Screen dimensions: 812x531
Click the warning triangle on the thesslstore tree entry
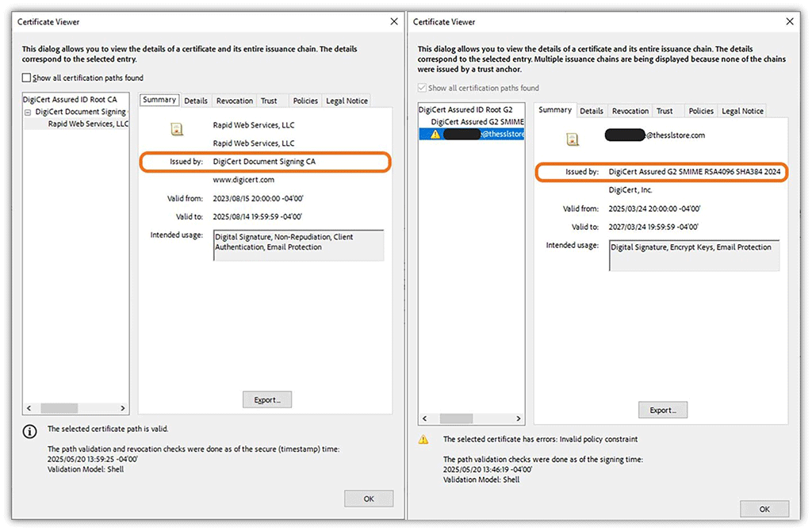tap(435, 134)
